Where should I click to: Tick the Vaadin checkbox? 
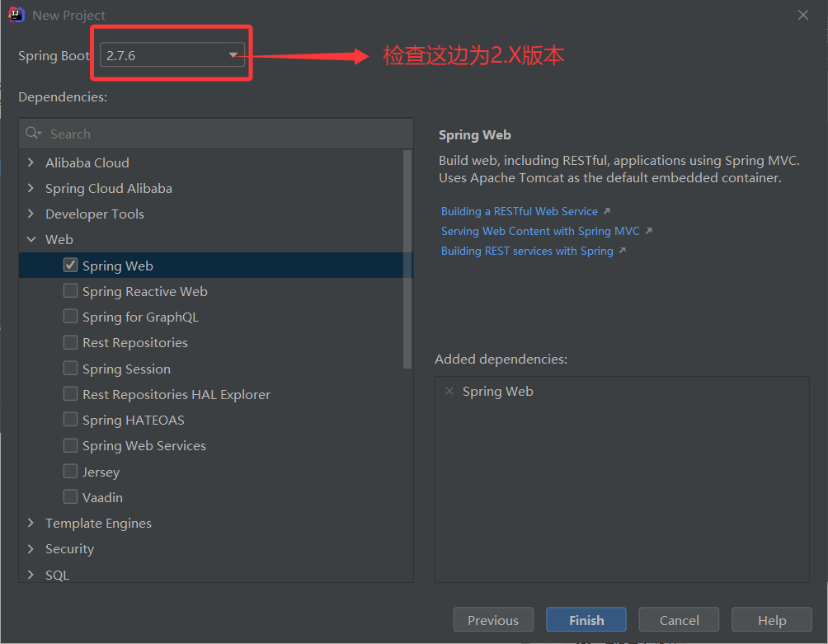[x=70, y=496]
